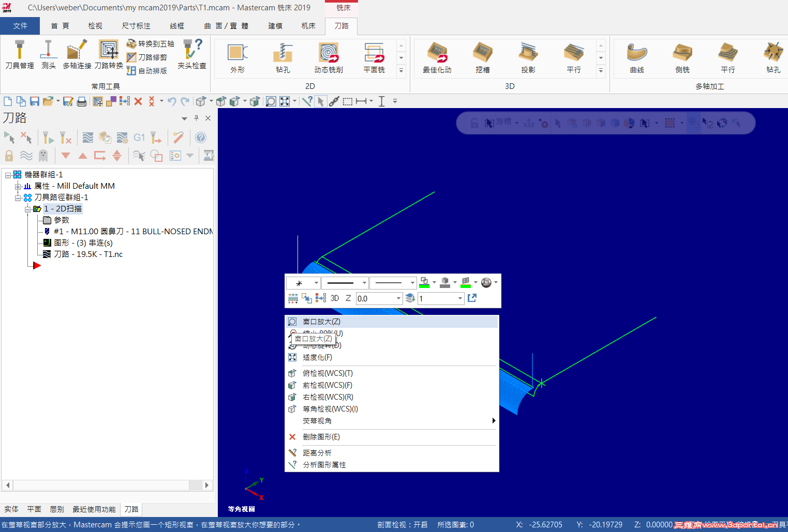Move insert arrow down with red triangle

(66, 156)
